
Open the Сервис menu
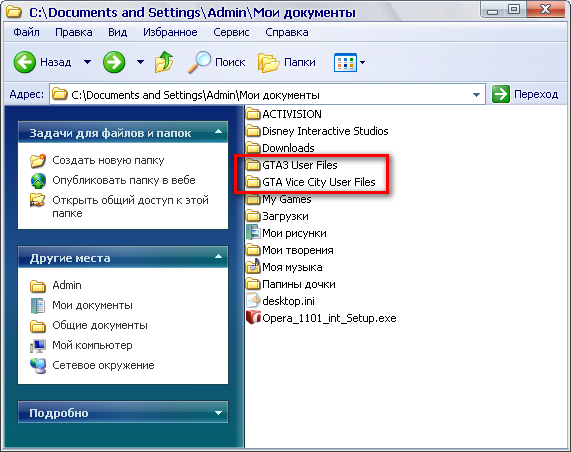coord(231,32)
